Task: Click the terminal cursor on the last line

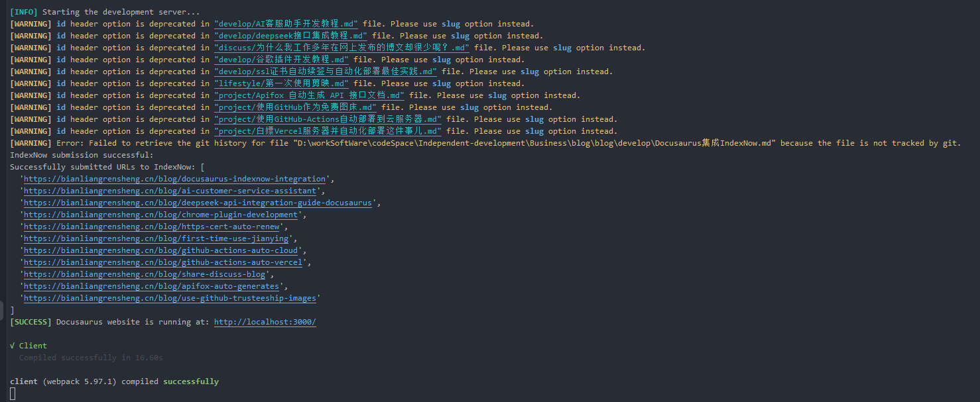Action: 13,394
